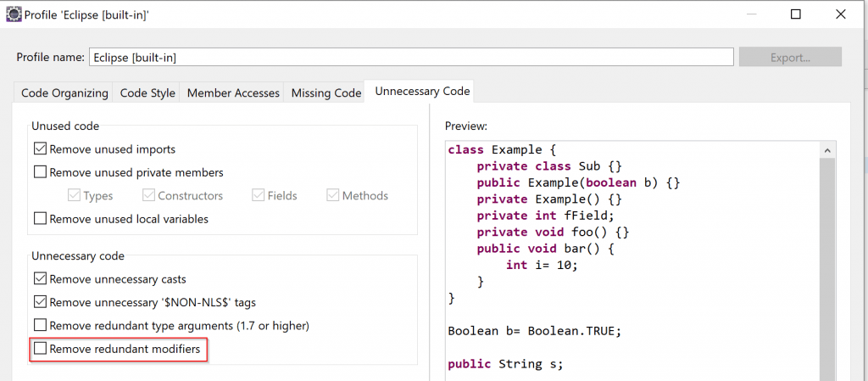
Task: Close the Profile dialog window
Action: [x=841, y=14]
